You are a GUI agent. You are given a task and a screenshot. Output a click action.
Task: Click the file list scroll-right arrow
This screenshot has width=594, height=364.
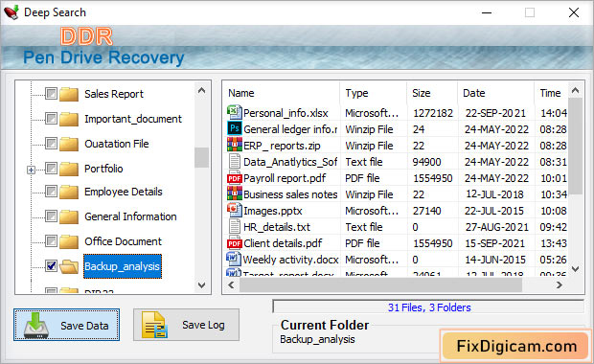click(560, 284)
